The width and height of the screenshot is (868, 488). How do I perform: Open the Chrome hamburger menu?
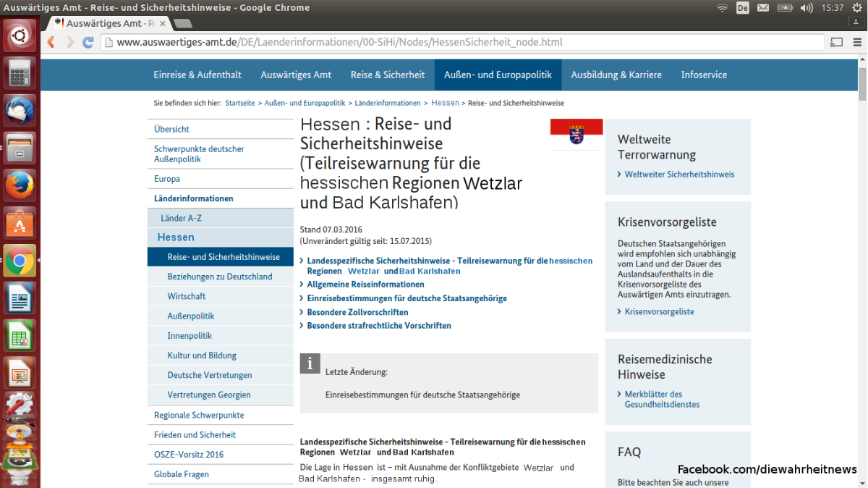(x=857, y=42)
